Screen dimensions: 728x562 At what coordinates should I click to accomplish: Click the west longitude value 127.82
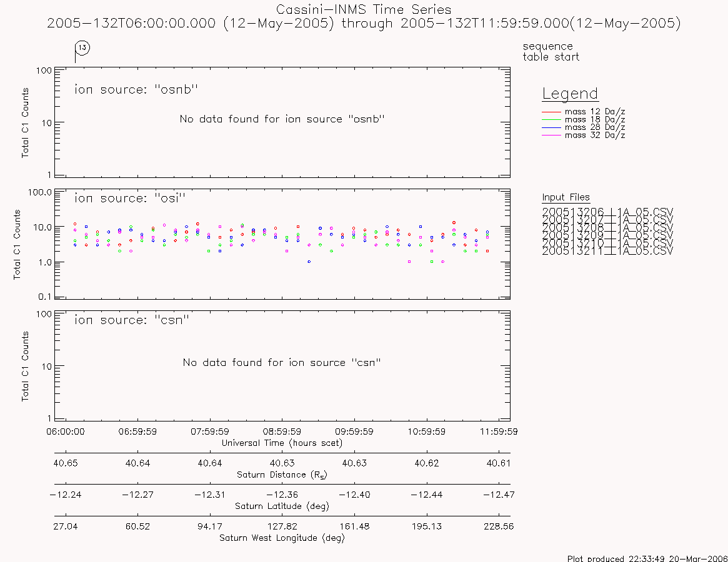coord(282,527)
